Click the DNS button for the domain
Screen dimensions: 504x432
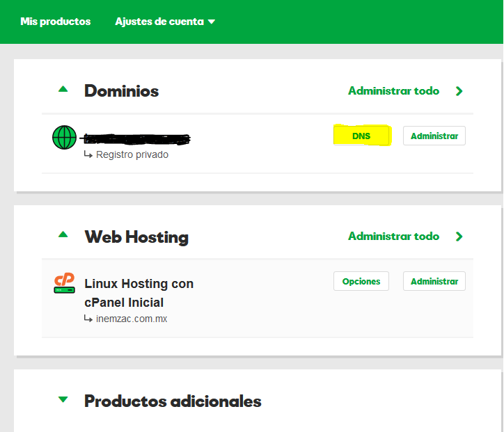pos(361,136)
